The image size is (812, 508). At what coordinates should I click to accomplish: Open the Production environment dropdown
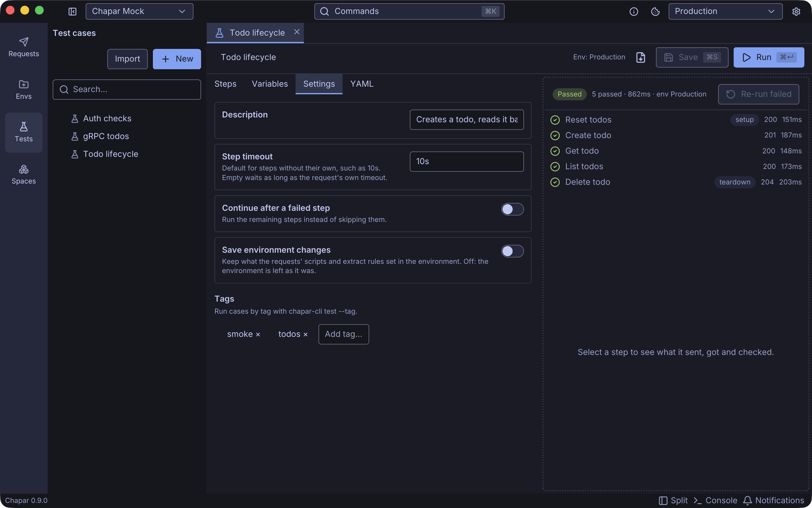725,11
